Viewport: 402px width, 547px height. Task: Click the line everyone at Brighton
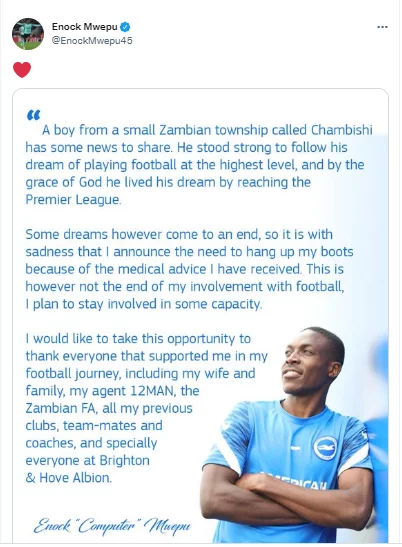[x=88, y=460]
